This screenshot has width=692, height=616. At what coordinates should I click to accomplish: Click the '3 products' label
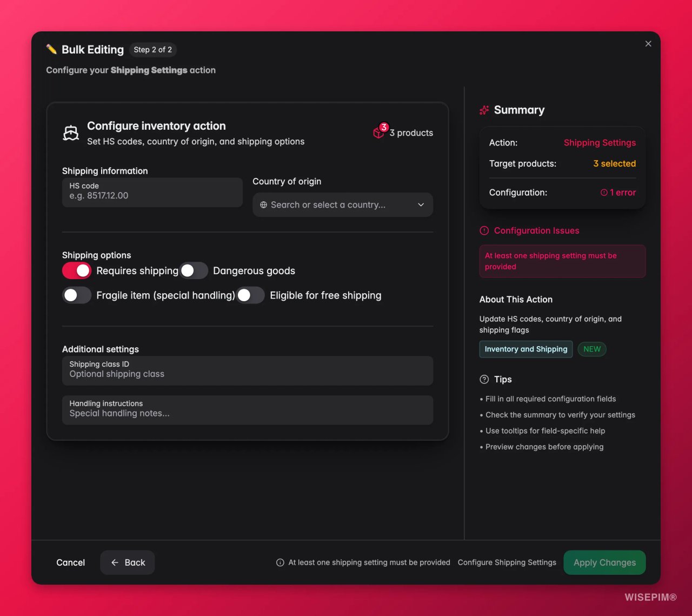click(x=411, y=133)
